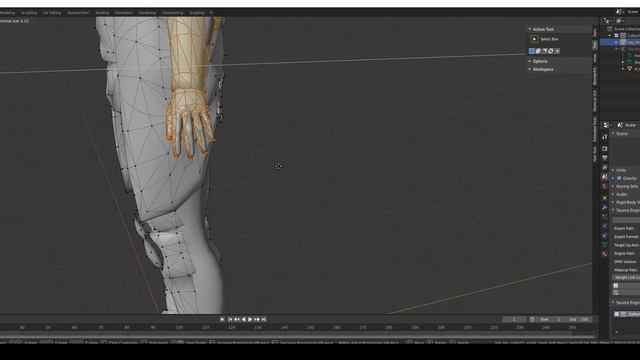Switch to the Animation workspace tab
This screenshot has height=360, width=640.
point(124,13)
